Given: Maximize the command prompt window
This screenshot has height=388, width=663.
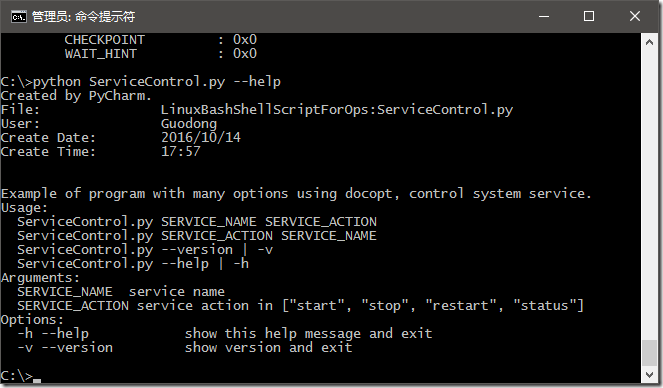Looking at the screenshot, I should click(x=589, y=16).
